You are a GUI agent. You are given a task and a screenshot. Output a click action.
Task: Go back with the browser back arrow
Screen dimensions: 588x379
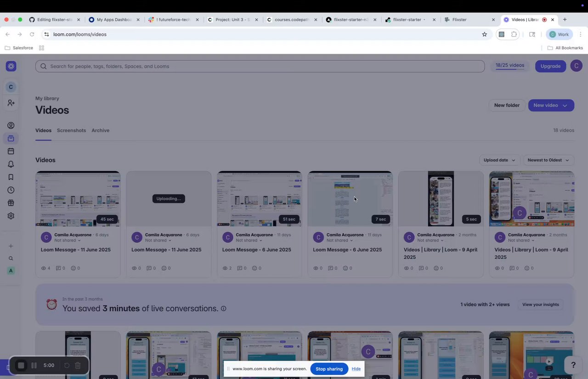[x=7, y=34]
